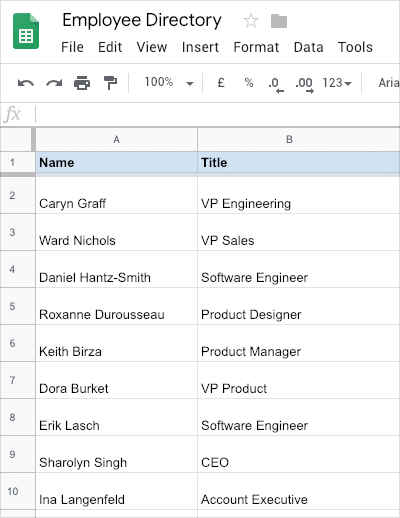The width and height of the screenshot is (400, 518).
Task: Print the spreadsheet using the printer icon
Action: 82,83
